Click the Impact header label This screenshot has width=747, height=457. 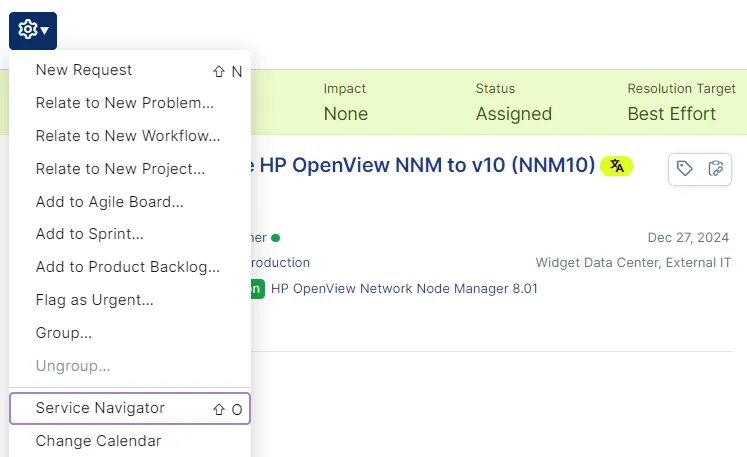(x=344, y=89)
